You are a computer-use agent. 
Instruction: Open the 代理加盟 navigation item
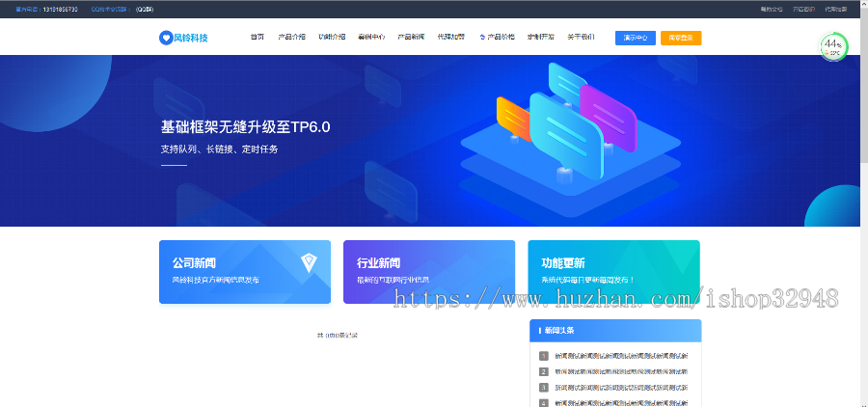pos(451,37)
